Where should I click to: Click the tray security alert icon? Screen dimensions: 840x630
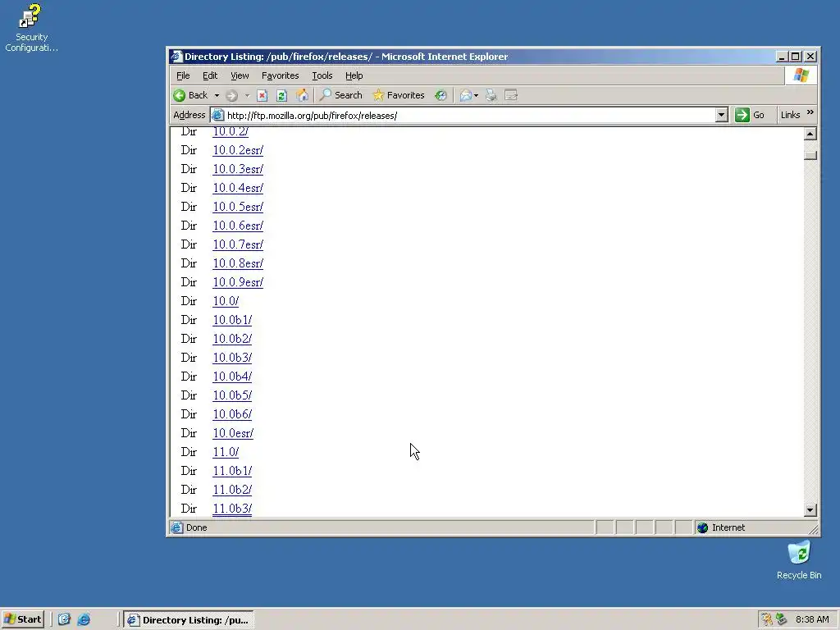(767, 620)
